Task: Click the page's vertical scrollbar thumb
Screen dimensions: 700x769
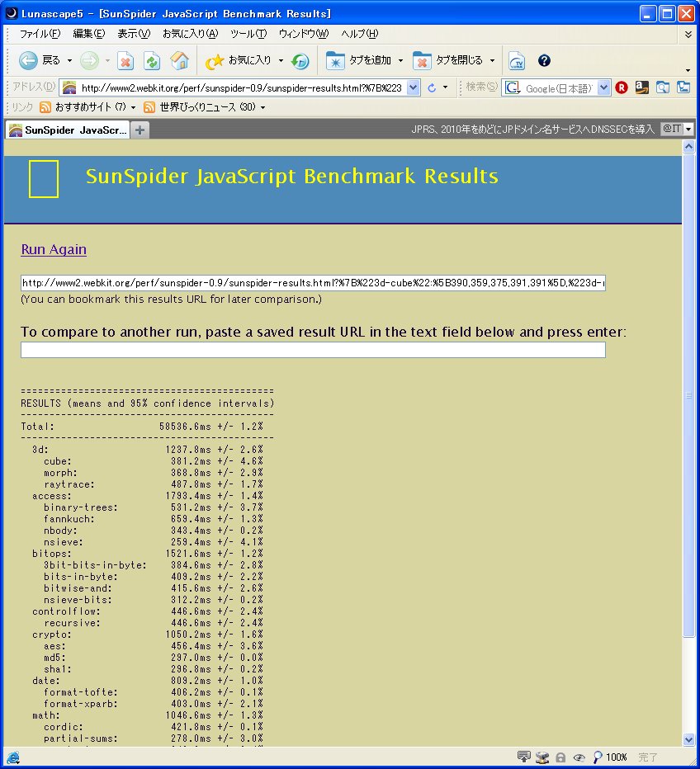Action: [x=688, y=396]
